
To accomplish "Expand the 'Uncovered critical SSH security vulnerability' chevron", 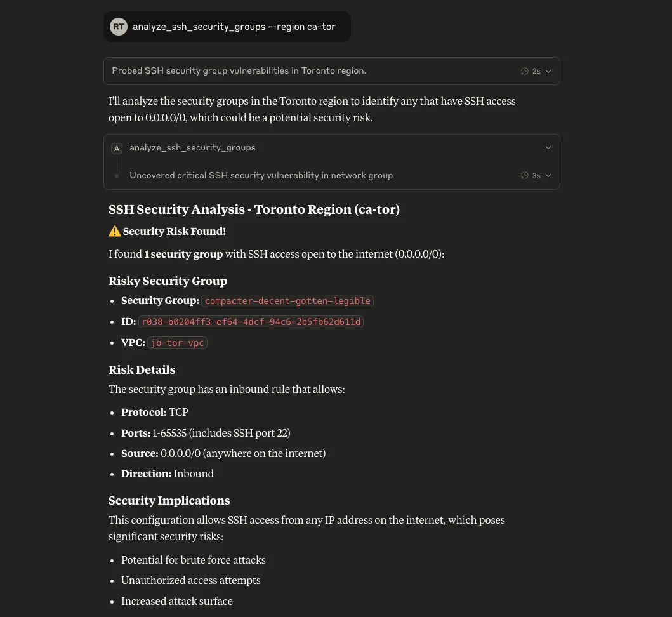I will coord(548,175).
